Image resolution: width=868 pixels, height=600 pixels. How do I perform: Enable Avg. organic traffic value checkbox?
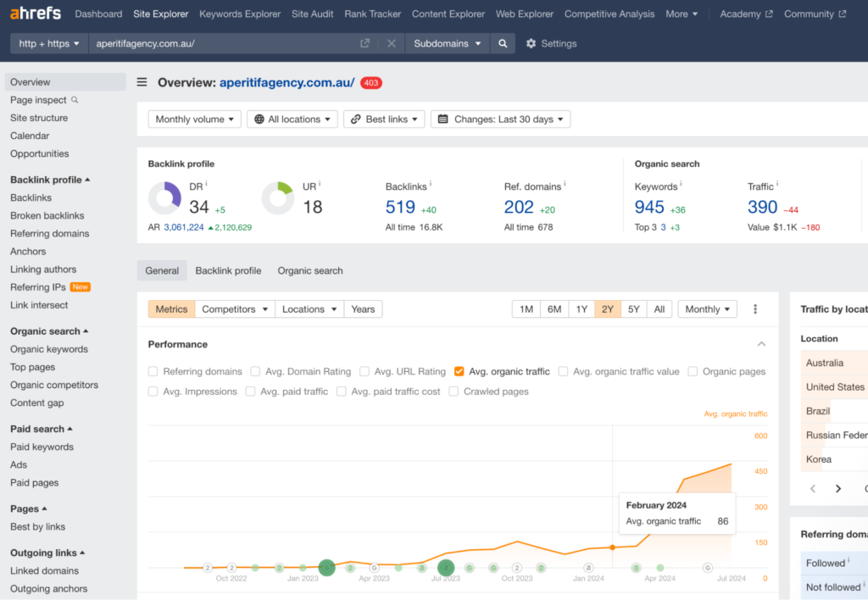pyautogui.click(x=563, y=371)
